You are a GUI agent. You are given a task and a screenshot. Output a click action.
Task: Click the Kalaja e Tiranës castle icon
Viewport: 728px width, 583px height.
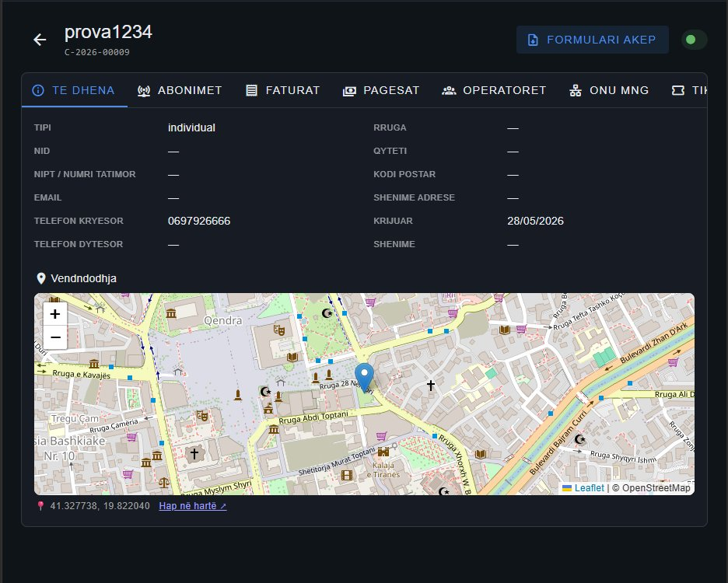383,451
